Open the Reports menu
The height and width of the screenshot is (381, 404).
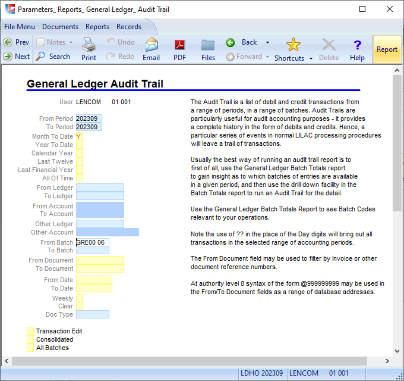point(97,27)
